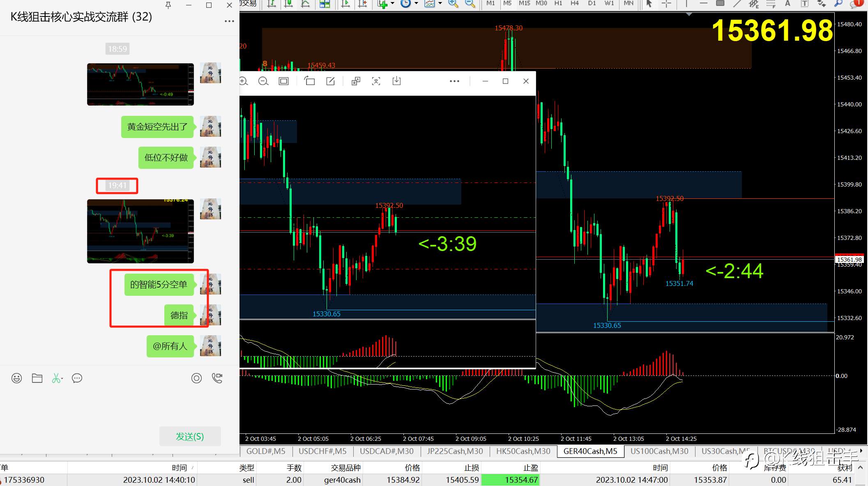
Task: Switch timeframe to MN
Action: pyautogui.click(x=629, y=3)
